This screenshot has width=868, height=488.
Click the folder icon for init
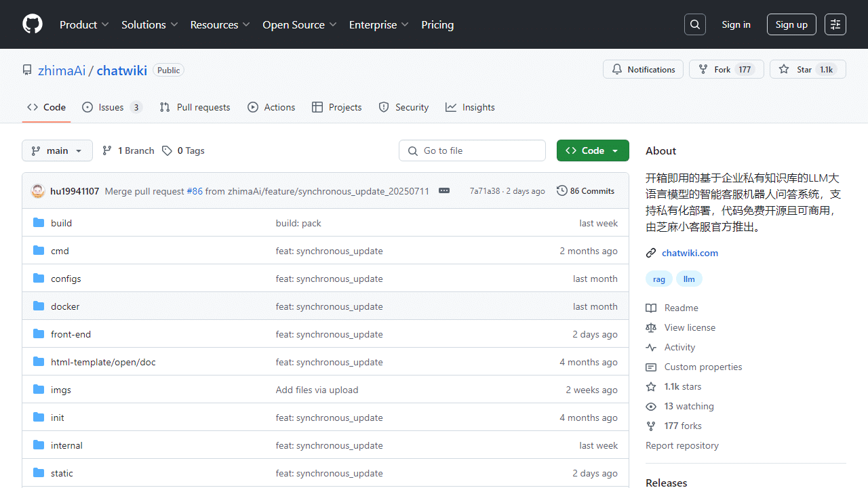39,418
